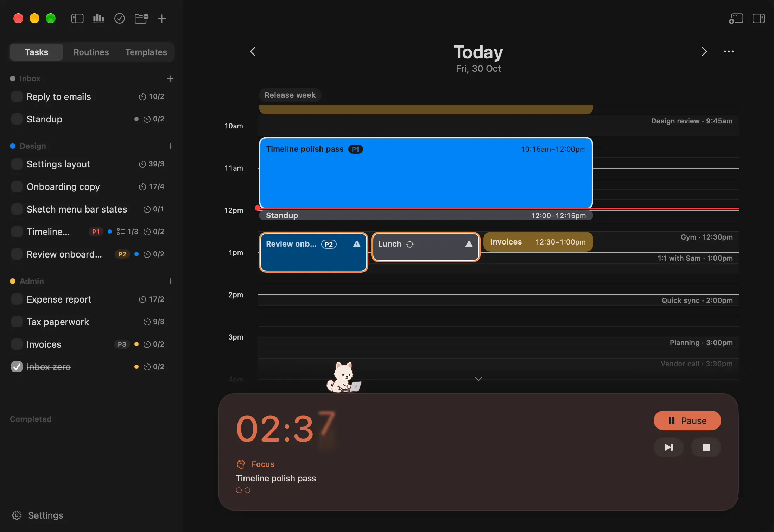Check off the Reply to emails task

[17, 96]
